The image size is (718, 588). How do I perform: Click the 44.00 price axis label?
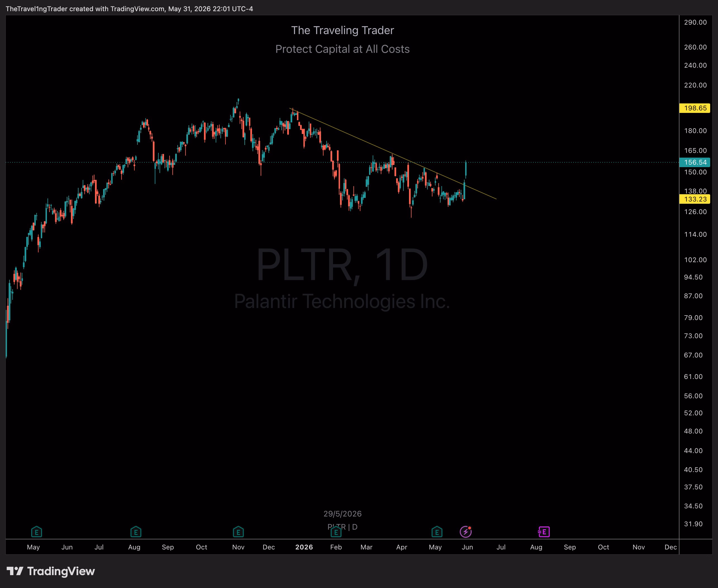point(693,451)
